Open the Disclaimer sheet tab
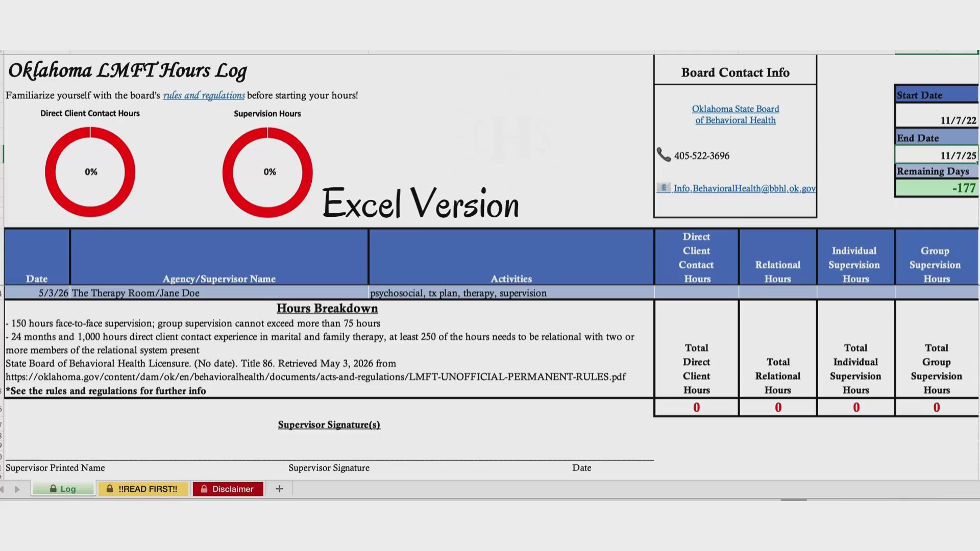 click(228, 489)
